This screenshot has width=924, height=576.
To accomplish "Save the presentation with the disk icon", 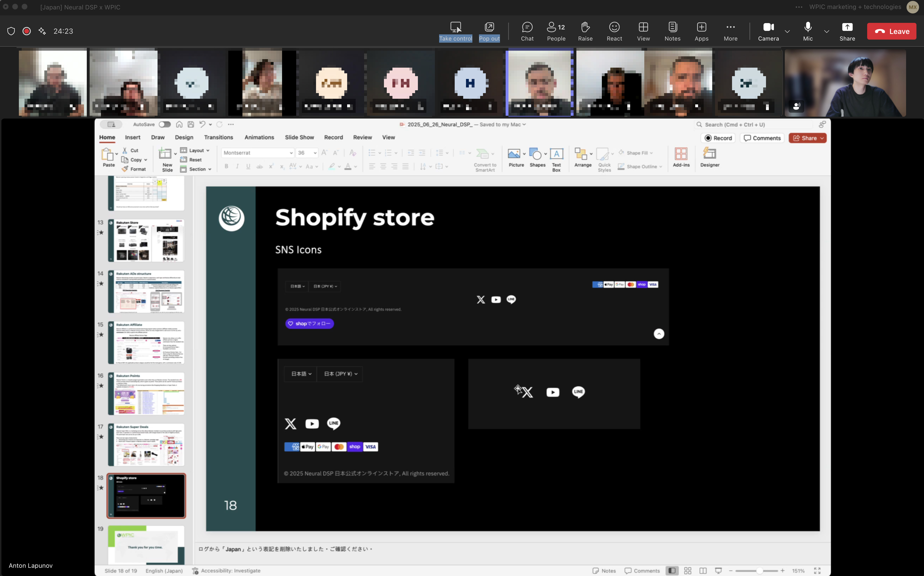I will 191,125.
